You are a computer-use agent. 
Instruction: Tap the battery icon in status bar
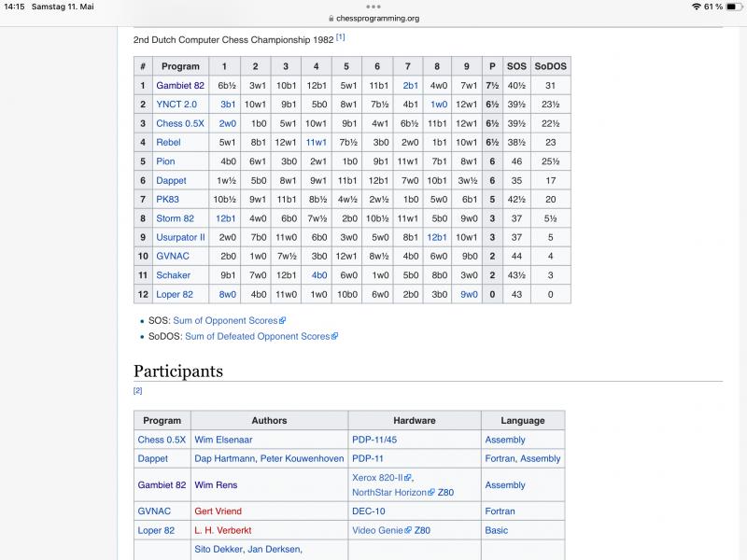735,7
